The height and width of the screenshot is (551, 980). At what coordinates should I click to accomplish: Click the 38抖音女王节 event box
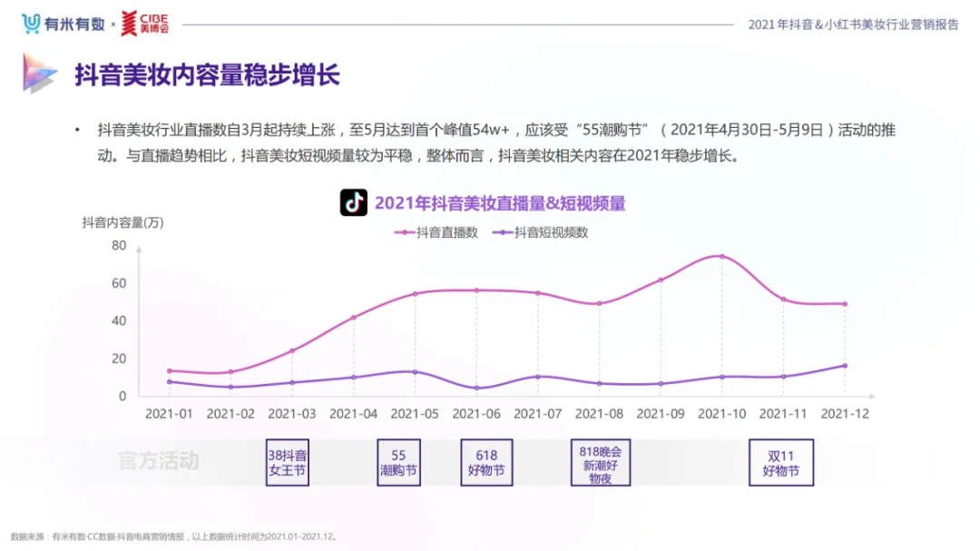288,463
